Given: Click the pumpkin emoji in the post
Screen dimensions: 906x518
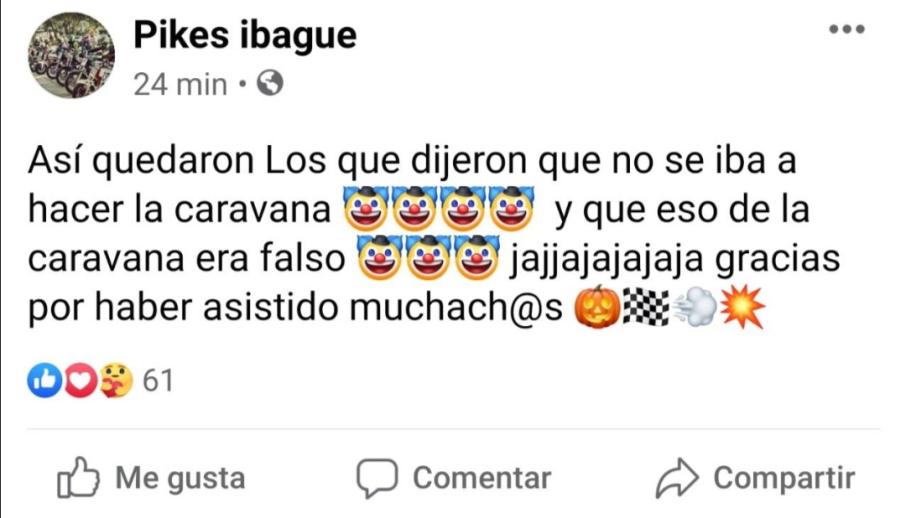Looking at the screenshot, I should coord(597,307).
